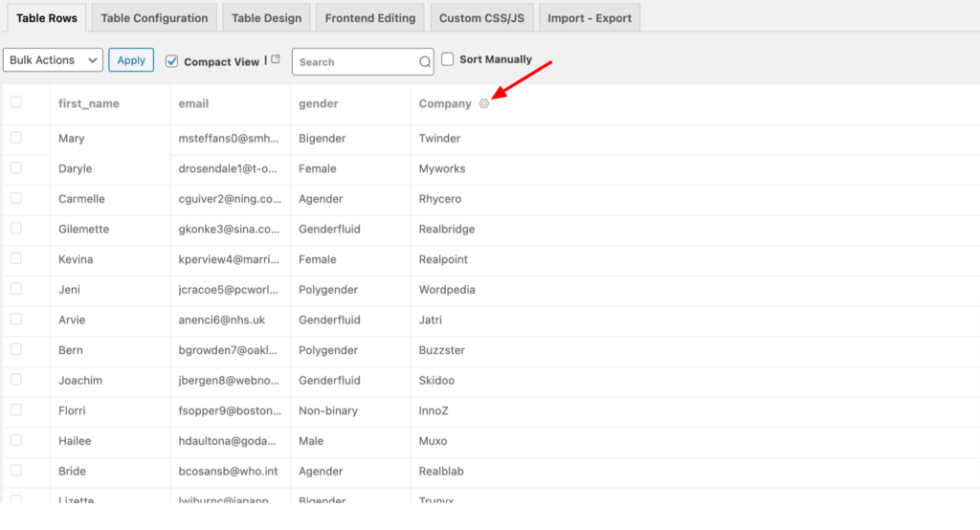Switch to the Import - Export tab

(590, 18)
